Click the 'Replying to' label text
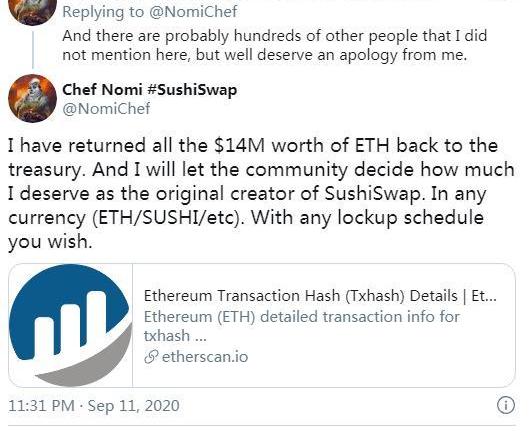 point(103,12)
